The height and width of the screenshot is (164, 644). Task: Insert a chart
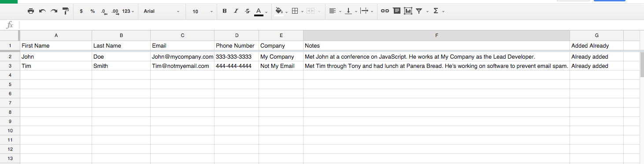coord(408,11)
